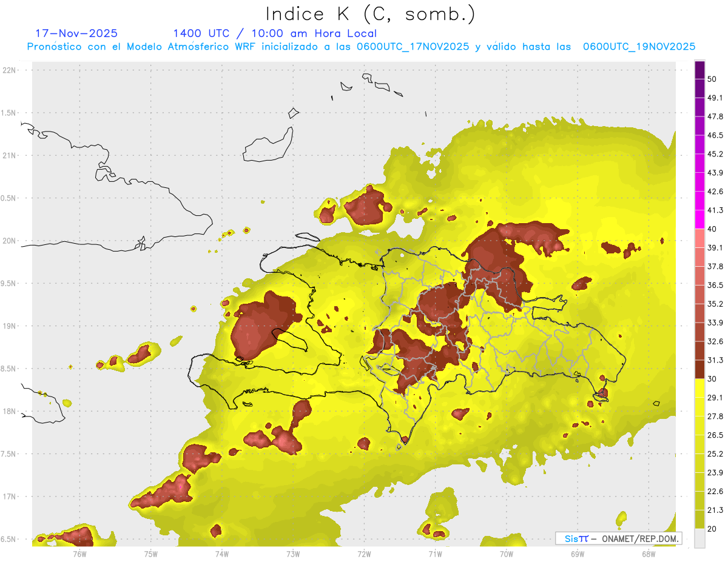Click the bright yellow scale segment between 29.1 and 30
The width and height of the screenshot is (728, 562).
click(x=699, y=388)
